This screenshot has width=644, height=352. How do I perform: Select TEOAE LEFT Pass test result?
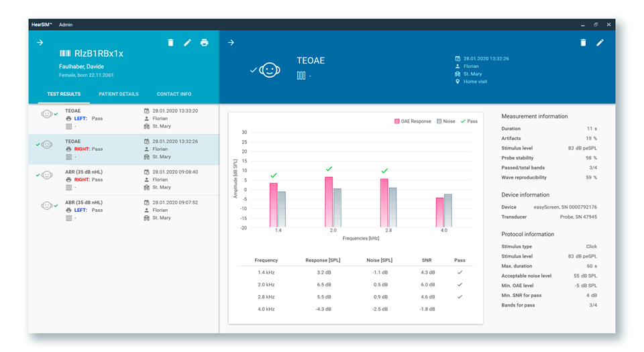point(123,119)
